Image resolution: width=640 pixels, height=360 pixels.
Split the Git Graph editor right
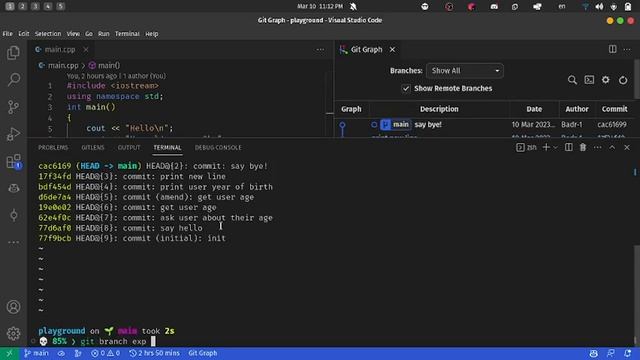pos(612,49)
